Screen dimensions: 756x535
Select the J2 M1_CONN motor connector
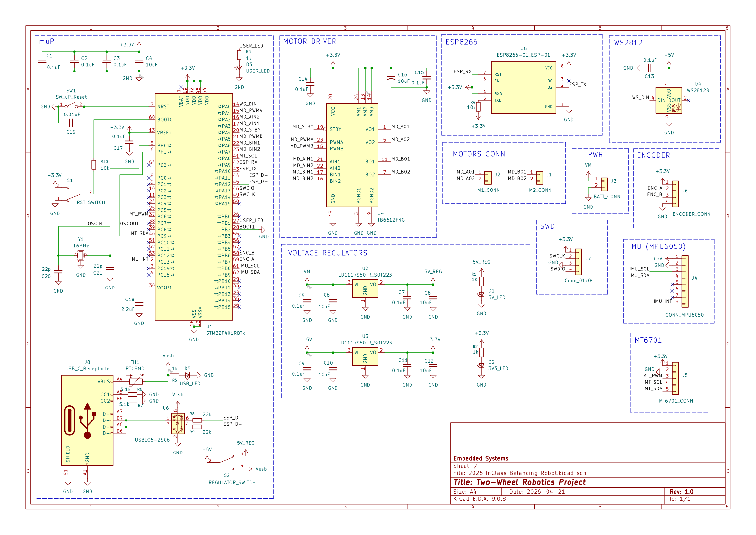click(x=488, y=178)
